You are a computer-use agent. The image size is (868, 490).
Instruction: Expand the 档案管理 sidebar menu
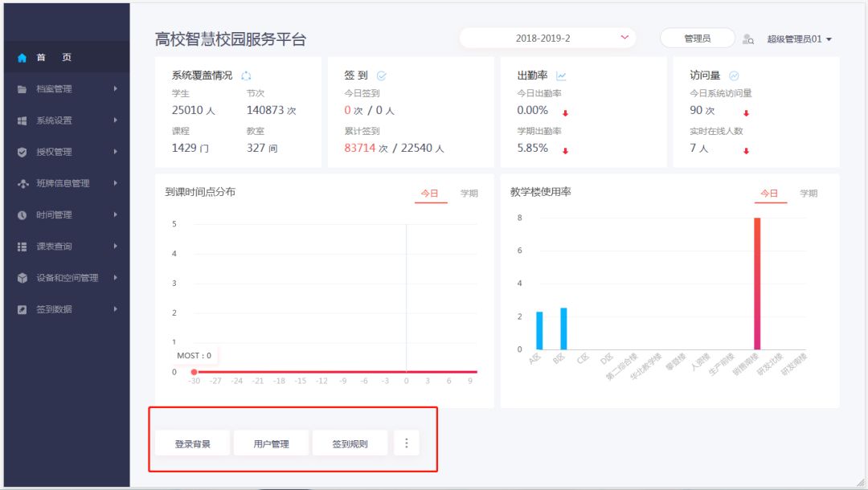[64, 89]
